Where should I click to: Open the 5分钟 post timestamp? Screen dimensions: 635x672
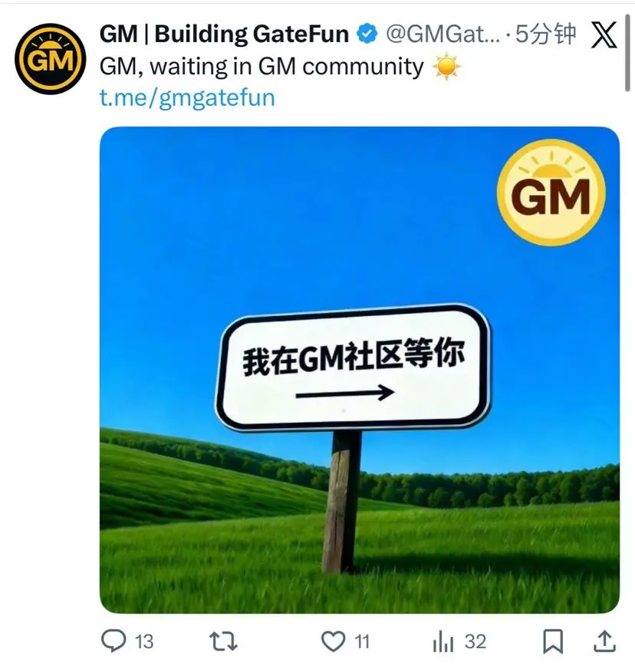click(x=545, y=34)
